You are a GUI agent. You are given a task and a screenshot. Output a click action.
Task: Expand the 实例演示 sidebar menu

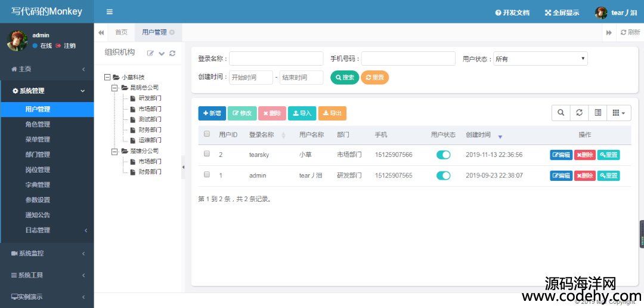tap(47, 297)
